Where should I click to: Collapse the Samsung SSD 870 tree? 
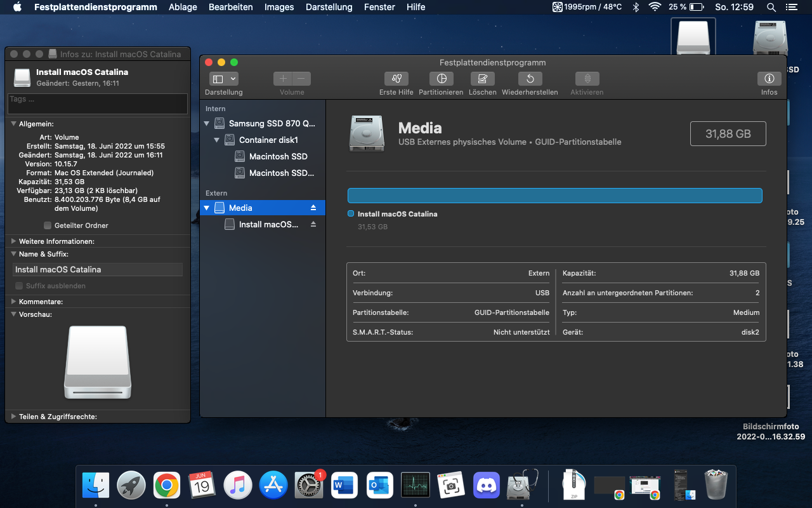(x=207, y=123)
